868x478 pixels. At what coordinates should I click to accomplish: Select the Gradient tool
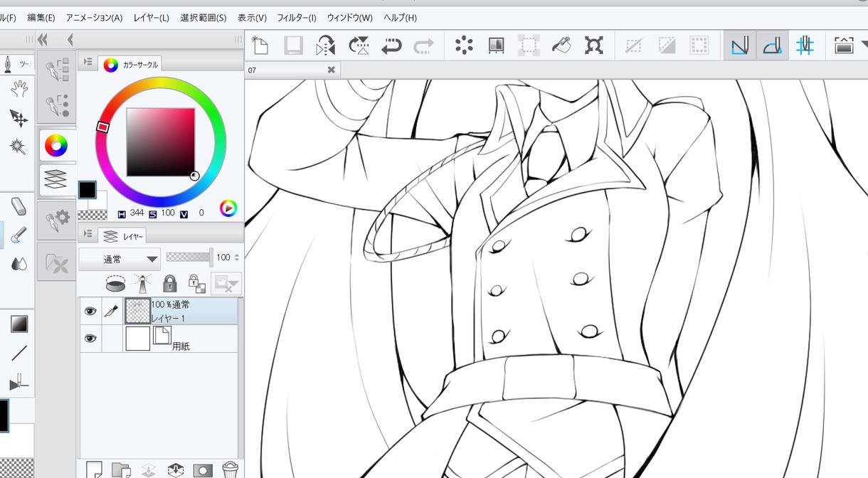tap(19, 324)
